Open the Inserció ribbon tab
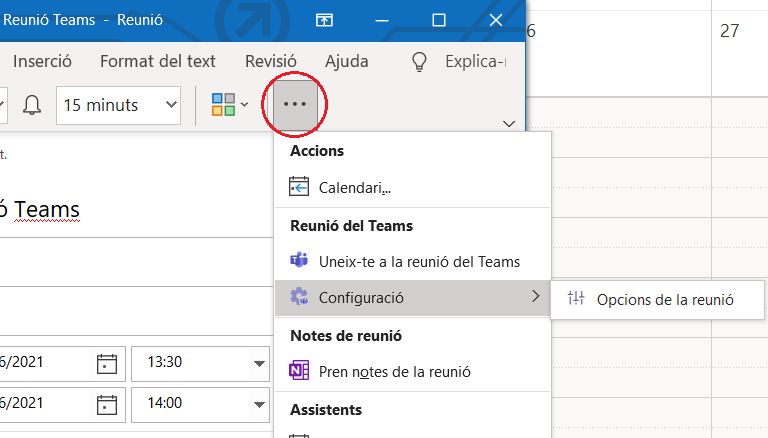Image resolution: width=768 pixels, height=438 pixels. tap(42, 61)
